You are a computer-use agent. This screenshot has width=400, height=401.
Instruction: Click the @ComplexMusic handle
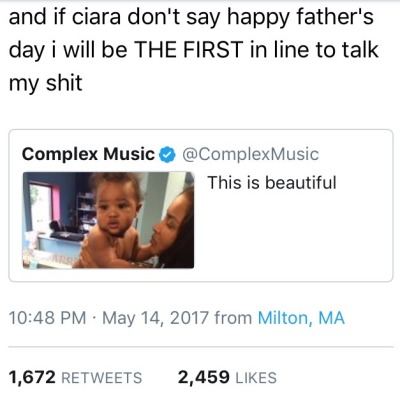click(x=250, y=154)
